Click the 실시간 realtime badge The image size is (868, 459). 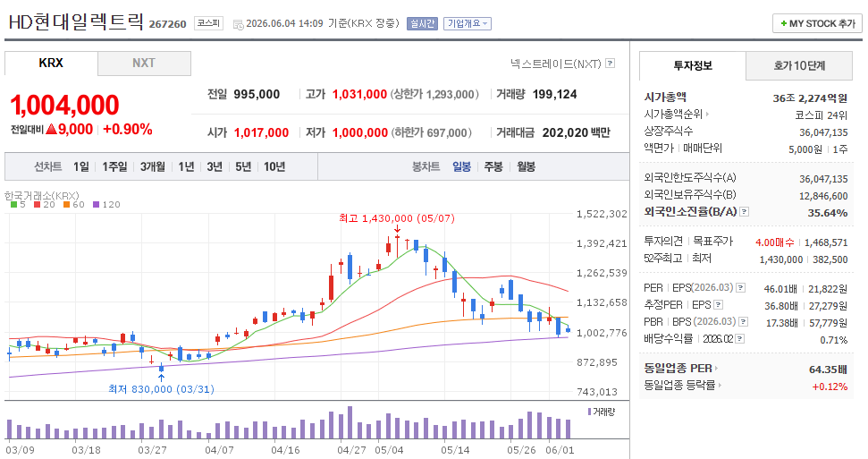(x=422, y=23)
